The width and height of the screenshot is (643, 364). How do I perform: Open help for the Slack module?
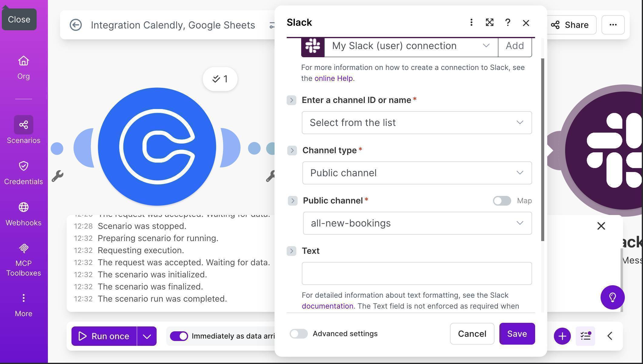508,22
